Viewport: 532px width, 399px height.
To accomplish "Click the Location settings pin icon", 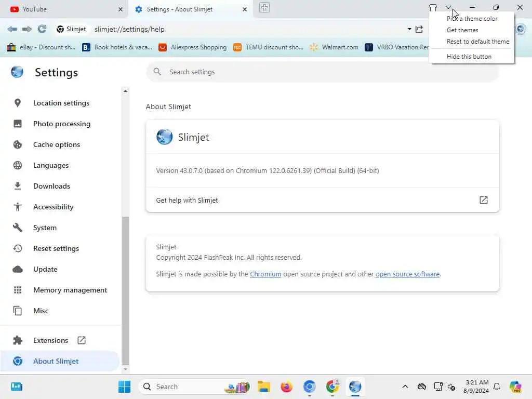I will click(x=18, y=103).
